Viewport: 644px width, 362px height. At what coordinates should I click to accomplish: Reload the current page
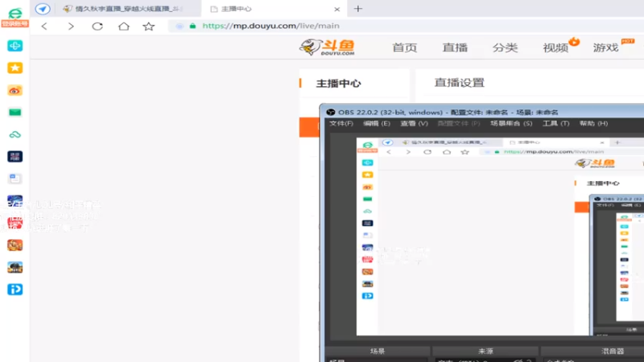[97, 27]
